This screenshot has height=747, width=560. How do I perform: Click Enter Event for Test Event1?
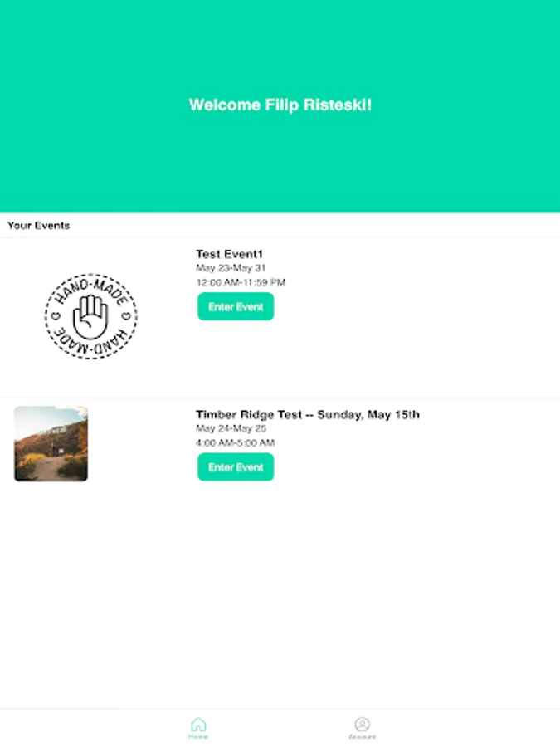click(x=236, y=306)
